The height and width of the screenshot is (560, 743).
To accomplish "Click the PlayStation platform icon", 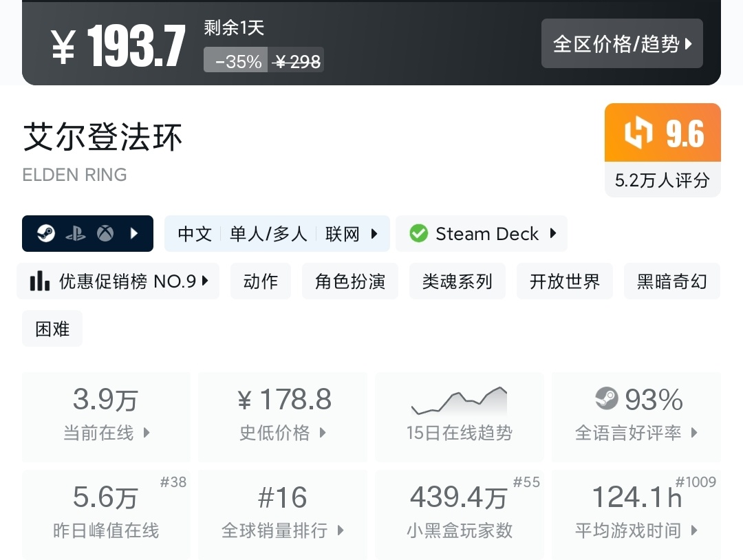I will pos(76,234).
